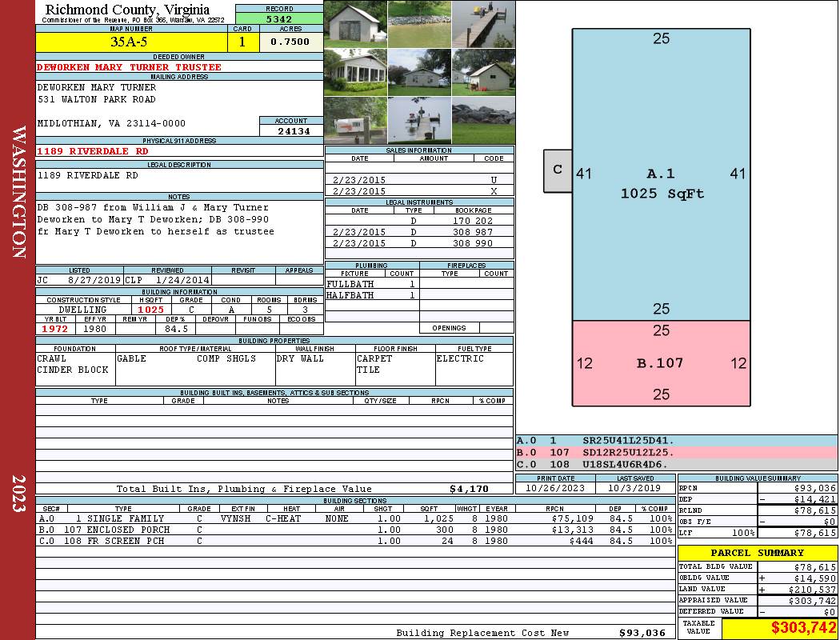Click fuel type ELECTRIC
The width and height of the screenshot is (840, 640).
point(460,358)
